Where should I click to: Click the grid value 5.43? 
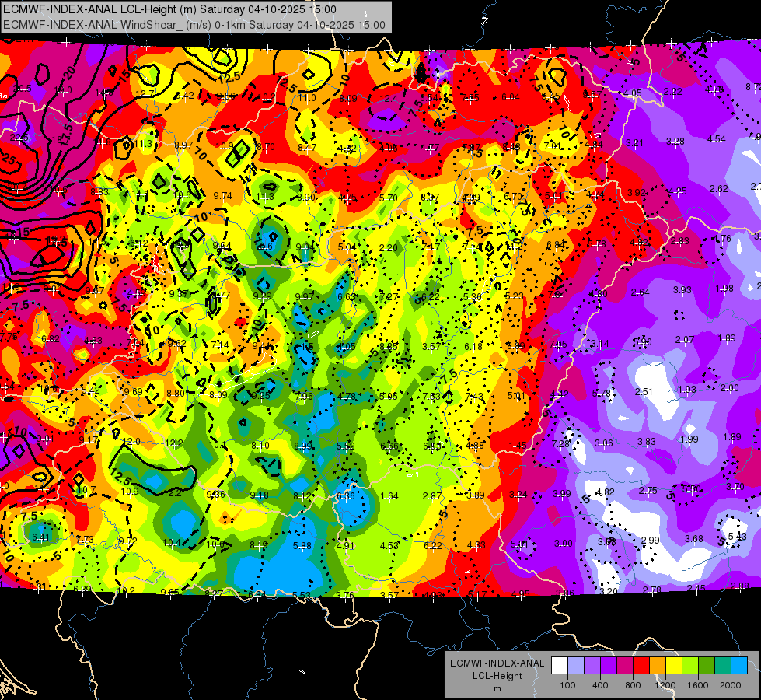(x=737, y=536)
